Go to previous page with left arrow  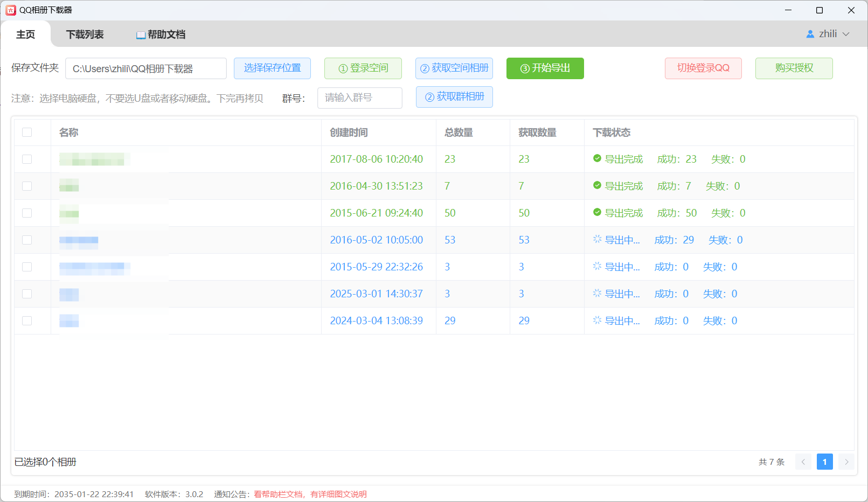tap(803, 462)
